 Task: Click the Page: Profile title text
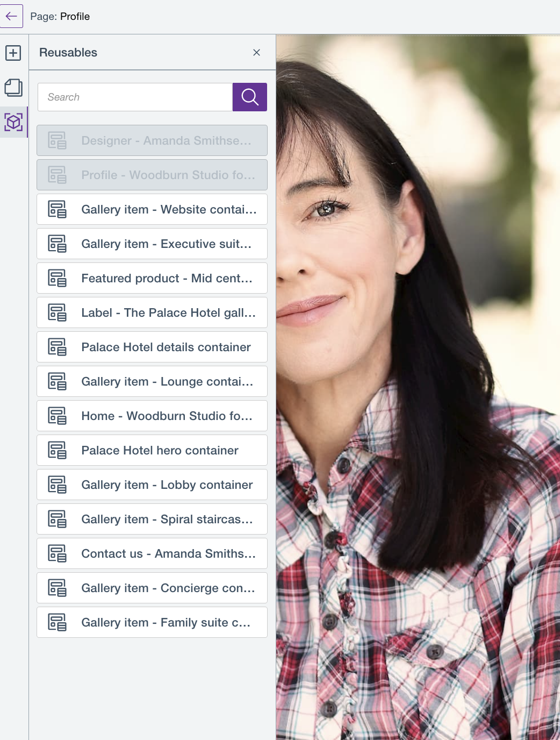click(x=60, y=16)
